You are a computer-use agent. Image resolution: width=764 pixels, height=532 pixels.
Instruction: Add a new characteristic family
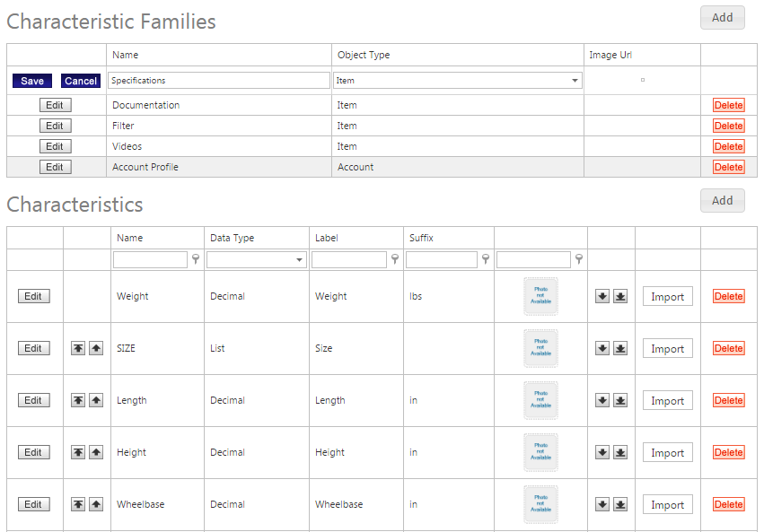point(722,17)
